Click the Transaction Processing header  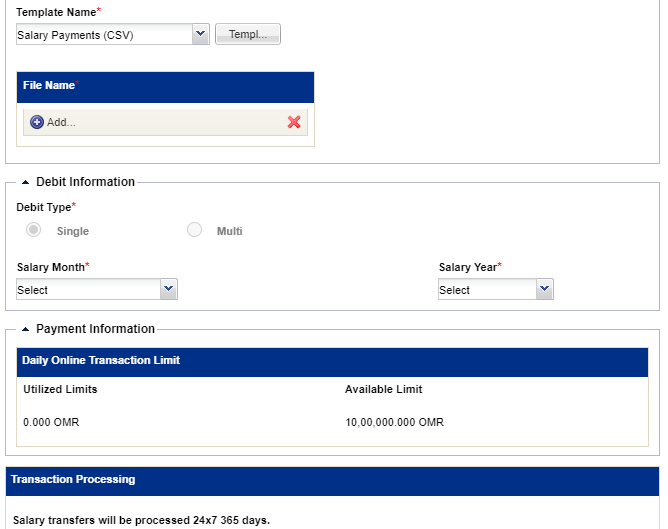point(332,481)
